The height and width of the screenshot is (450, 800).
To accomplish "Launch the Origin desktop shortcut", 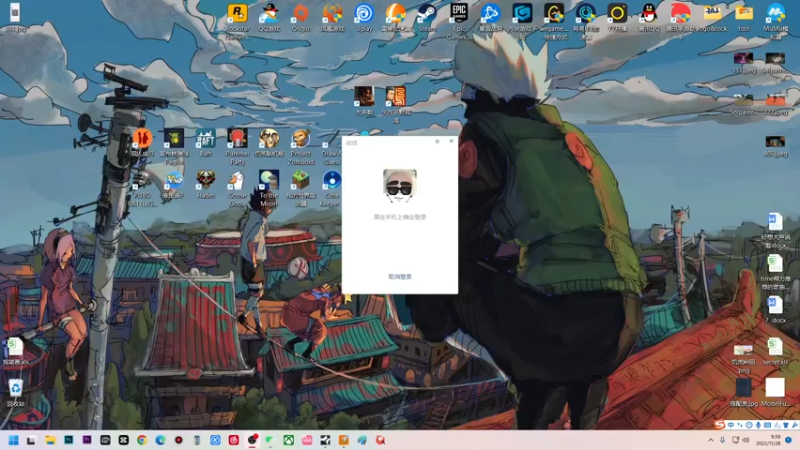I will [301, 17].
